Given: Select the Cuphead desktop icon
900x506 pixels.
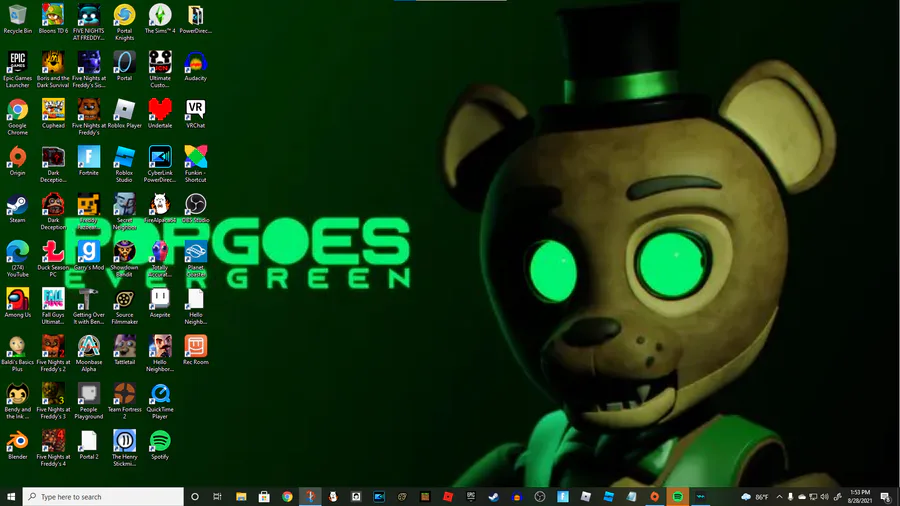Looking at the screenshot, I should [x=53, y=114].
